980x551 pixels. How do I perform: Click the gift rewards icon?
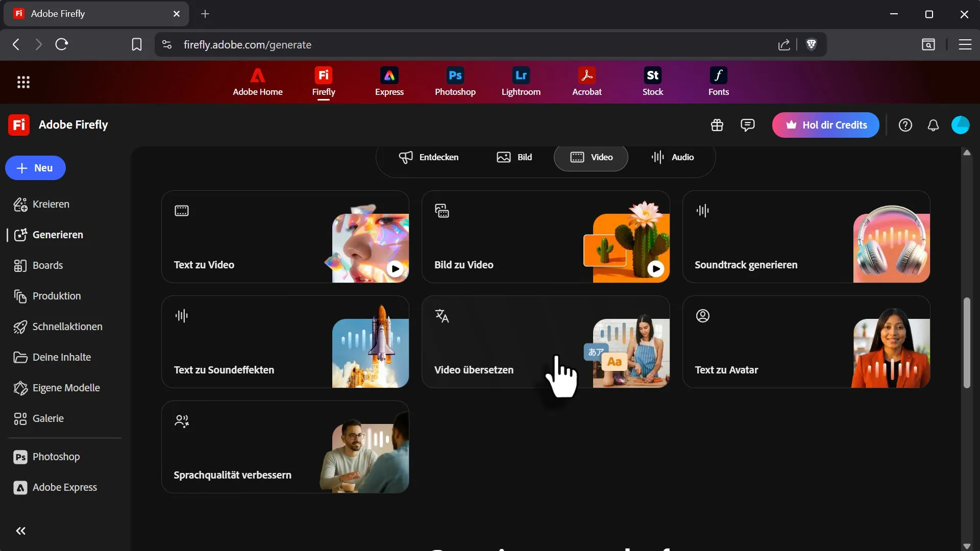coord(717,125)
